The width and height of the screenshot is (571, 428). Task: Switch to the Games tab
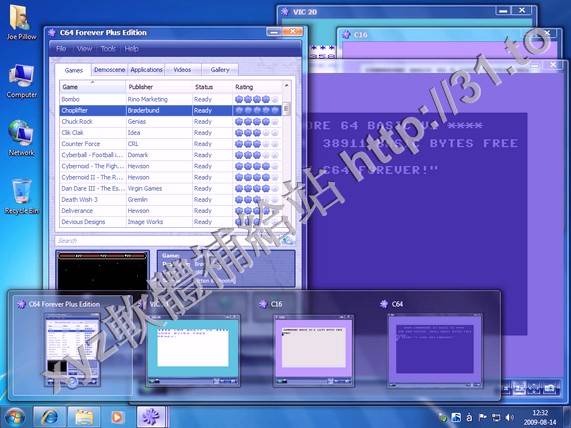click(x=74, y=70)
